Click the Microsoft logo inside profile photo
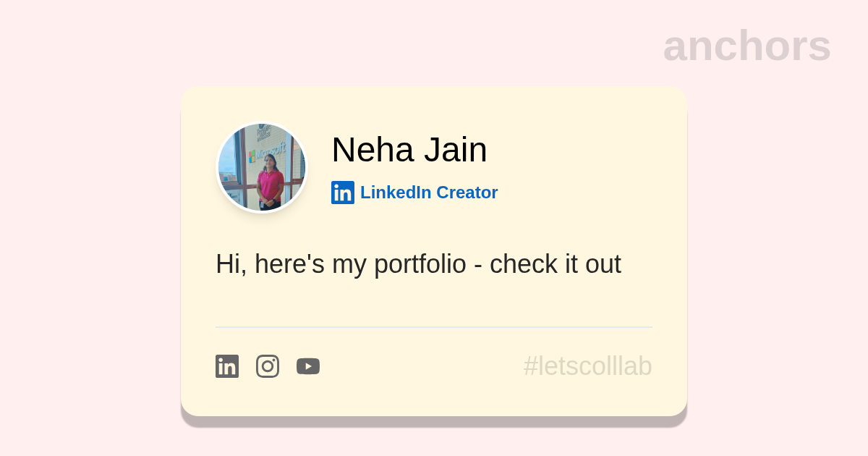 point(267,153)
